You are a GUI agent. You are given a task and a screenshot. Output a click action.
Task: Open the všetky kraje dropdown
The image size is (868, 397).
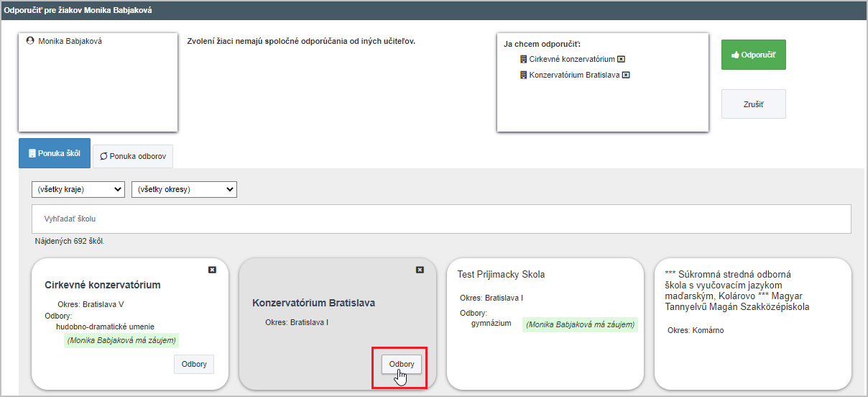(x=78, y=189)
